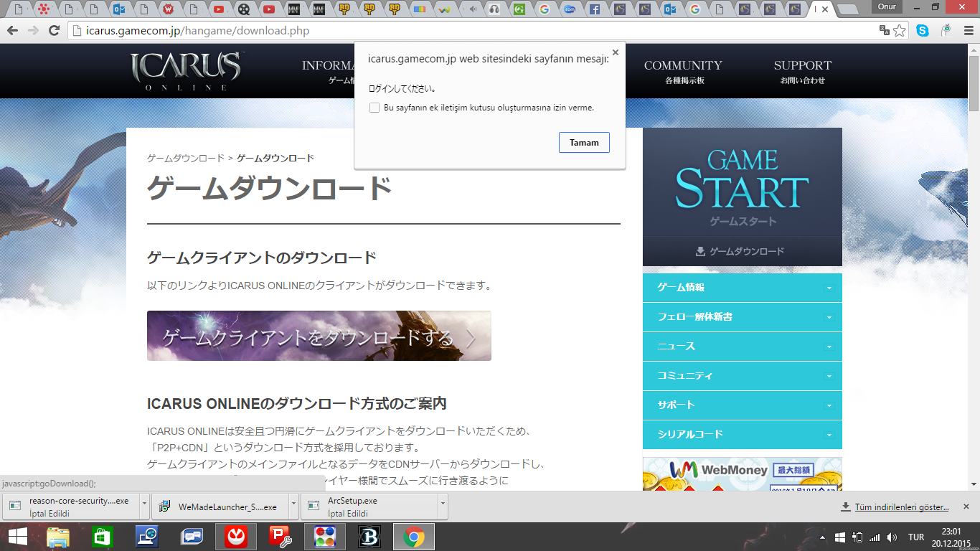This screenshot has height=551, width=980.
Task: Switch to the muted speaker favicon tab
Action: tap(472, 9)
